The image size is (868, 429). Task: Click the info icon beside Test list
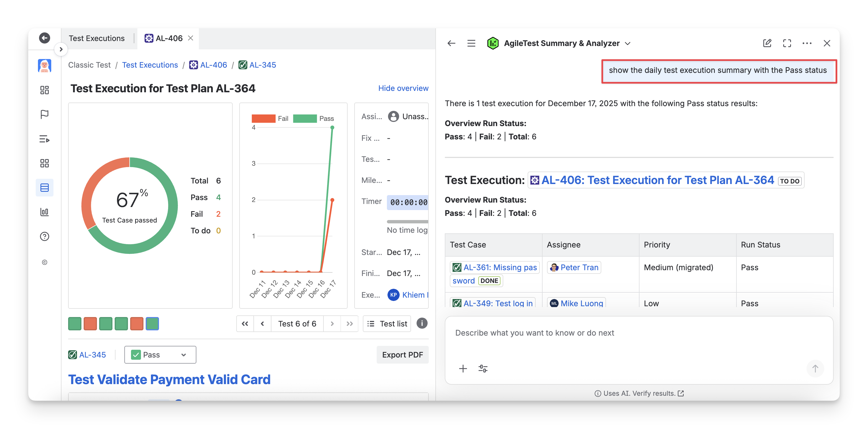[422, 323]
